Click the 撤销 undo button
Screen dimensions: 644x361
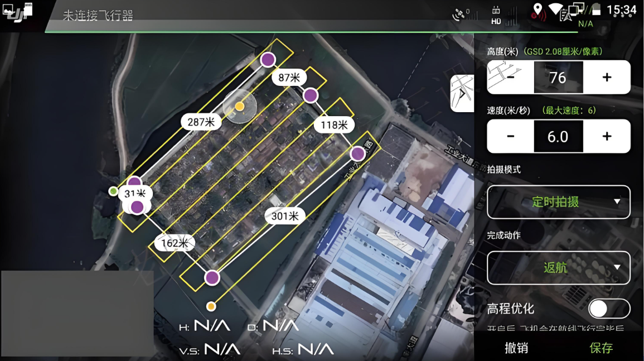click(516, 348)
